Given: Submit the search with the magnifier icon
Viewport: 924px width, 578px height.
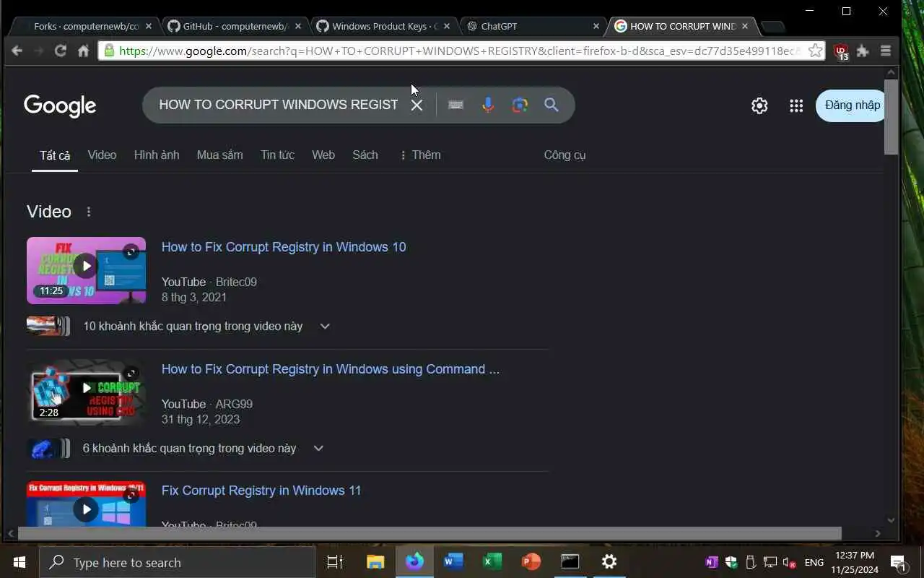Looking at the screenshot, I should click(x=552, y=105).
